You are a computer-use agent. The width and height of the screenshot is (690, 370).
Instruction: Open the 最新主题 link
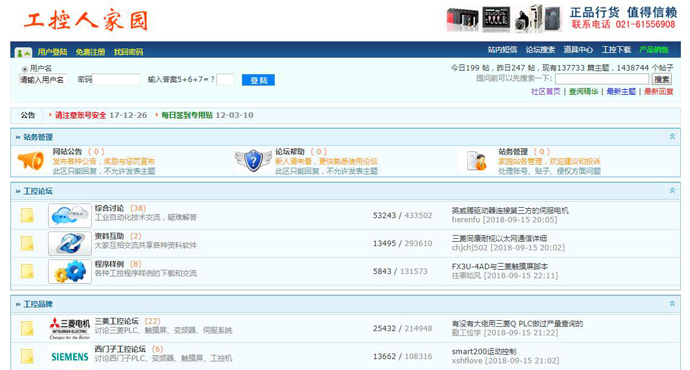pos(621,92)
